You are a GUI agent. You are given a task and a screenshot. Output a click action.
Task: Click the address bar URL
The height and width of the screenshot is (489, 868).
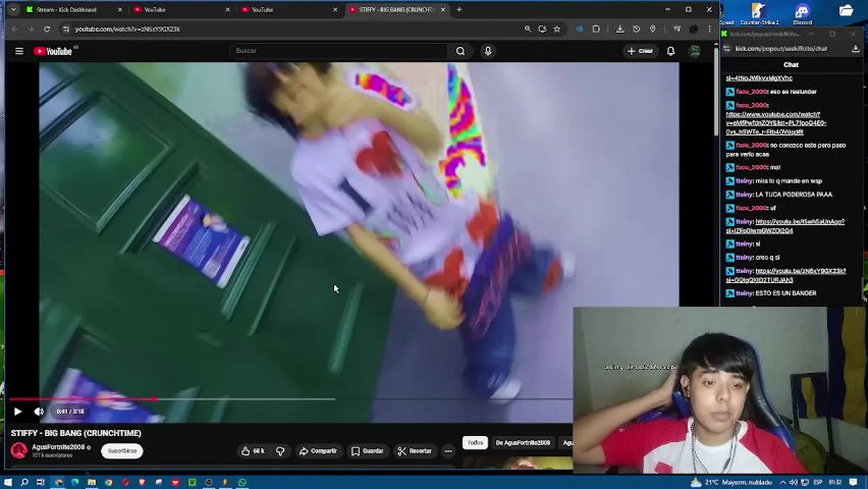click(x=128, y=29)
